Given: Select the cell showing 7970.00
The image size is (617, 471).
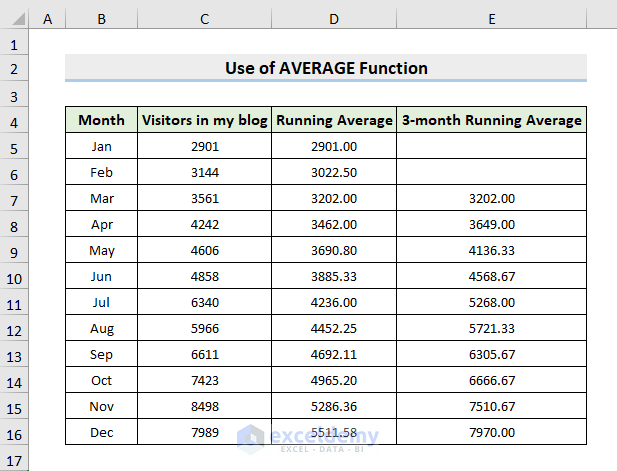Looking at the screenshot, I should point(491,432).
